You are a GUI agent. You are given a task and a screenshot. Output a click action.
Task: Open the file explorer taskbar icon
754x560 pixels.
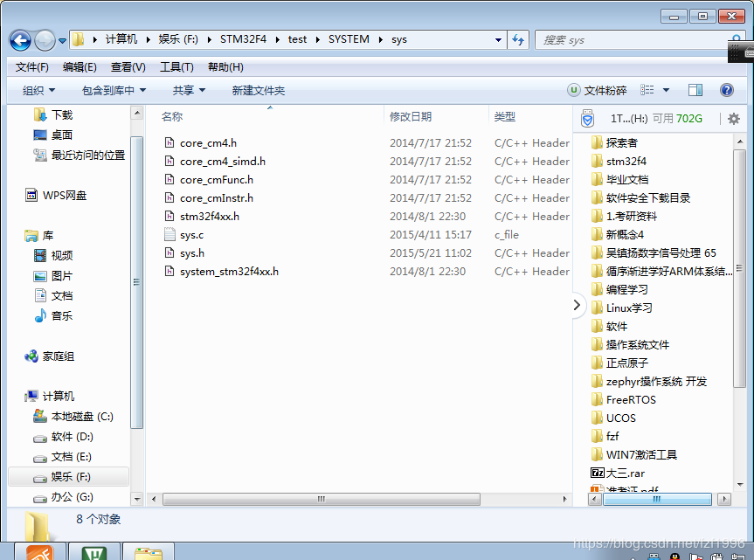tap(149, 552)
